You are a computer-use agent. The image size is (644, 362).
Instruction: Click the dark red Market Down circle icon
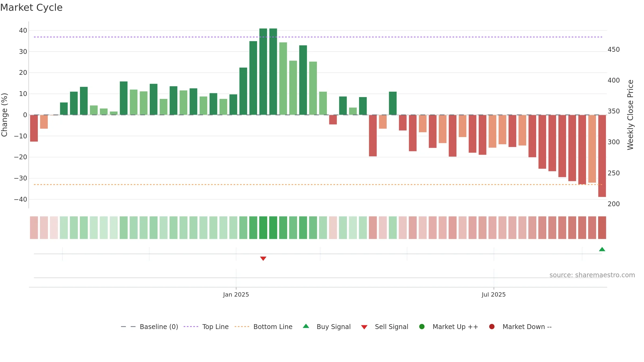pos(492,327)
